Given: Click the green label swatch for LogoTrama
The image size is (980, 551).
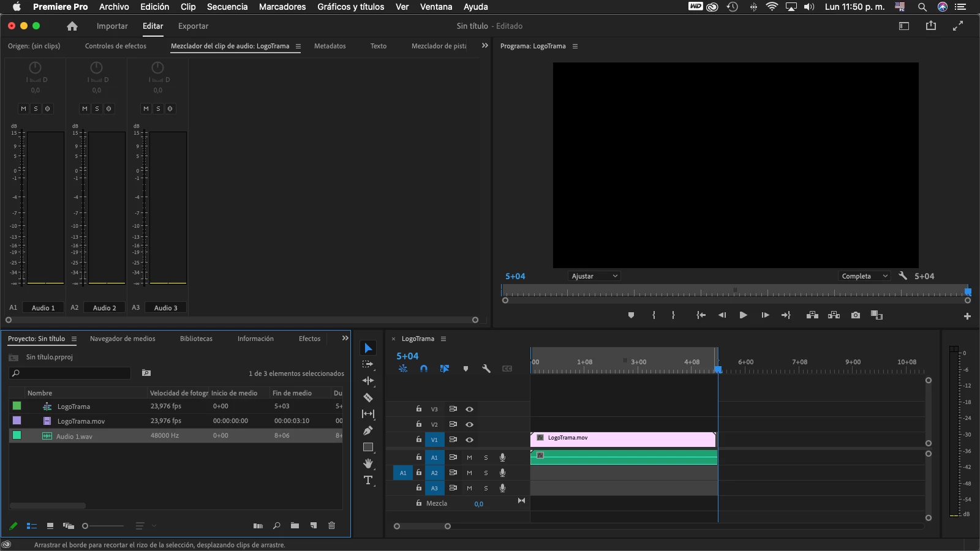Looking at the screenshot, I should click(17, 406).
